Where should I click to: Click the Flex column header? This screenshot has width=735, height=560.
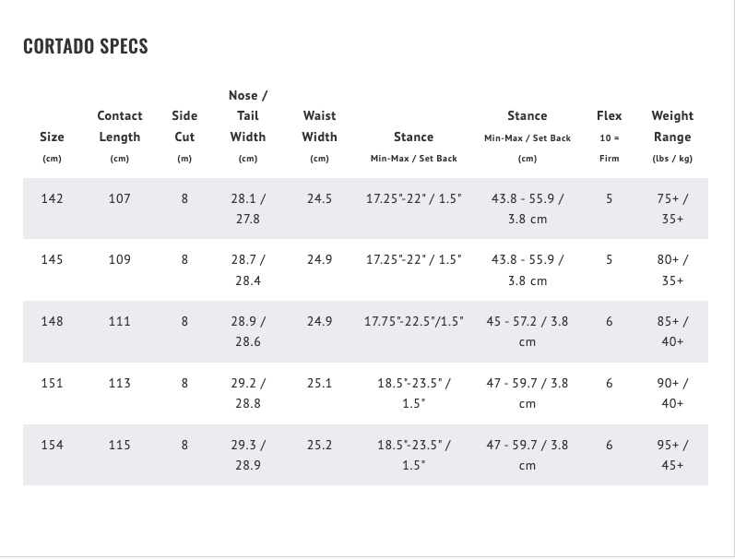pos(610,116)
